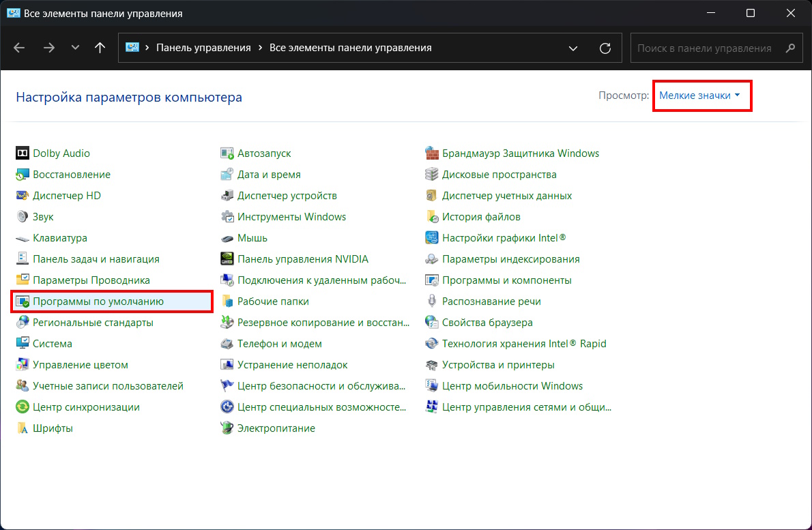Select Все элементы панели управления breadcrumb
Screen dimensions: 812x530
pos(351,48)
